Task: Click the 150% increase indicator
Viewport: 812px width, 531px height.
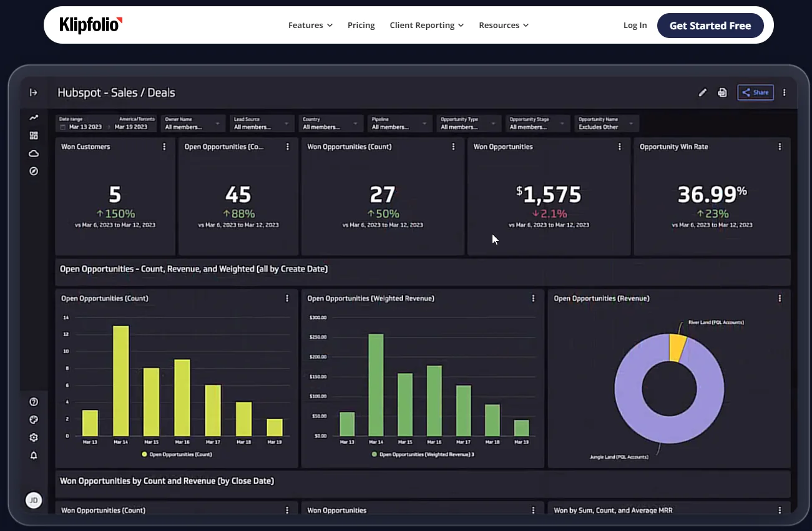Action: click(x=115, y=214)
